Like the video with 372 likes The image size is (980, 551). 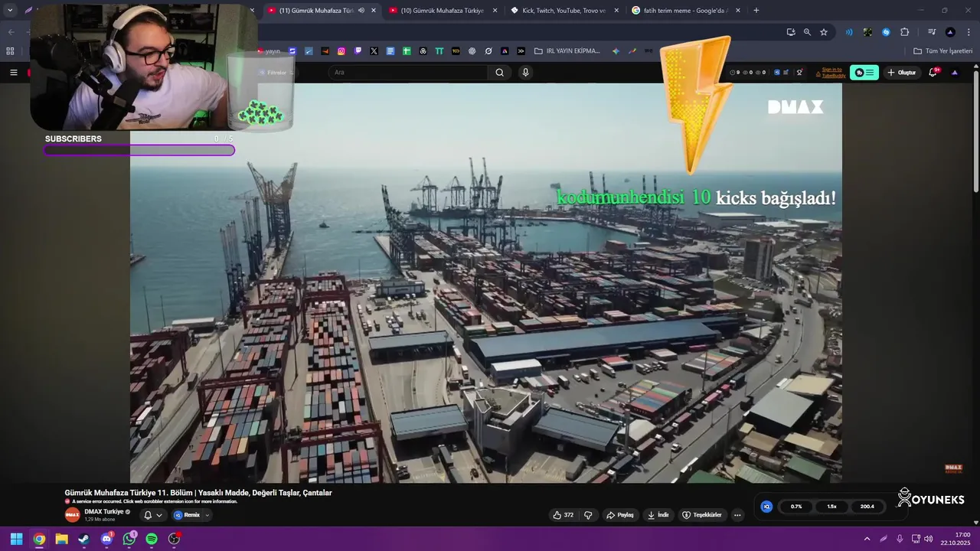[563, 515]
